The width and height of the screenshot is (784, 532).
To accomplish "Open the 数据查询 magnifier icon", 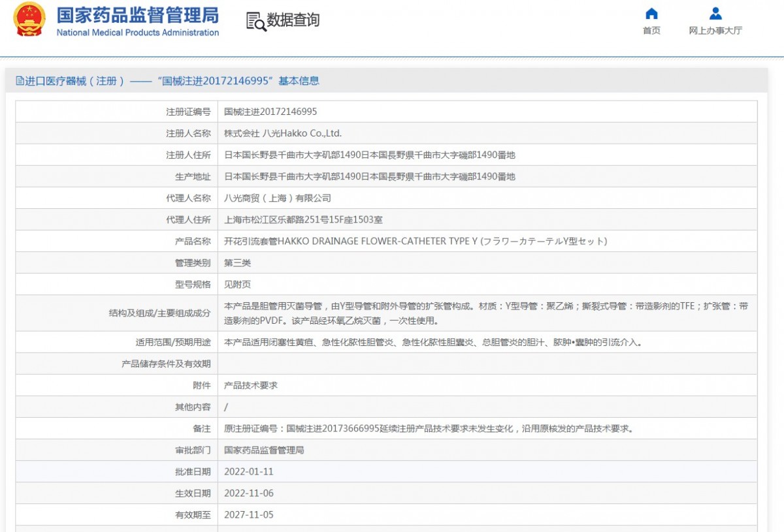I will click(255, 21).
